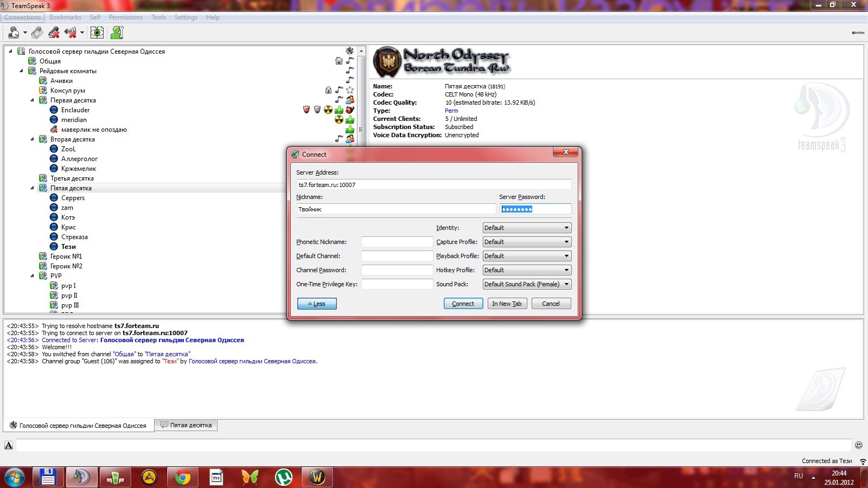Screen dimensions: 868x488
Task: Click the channel icon next to Герои №1
Action: coord(43,256)
